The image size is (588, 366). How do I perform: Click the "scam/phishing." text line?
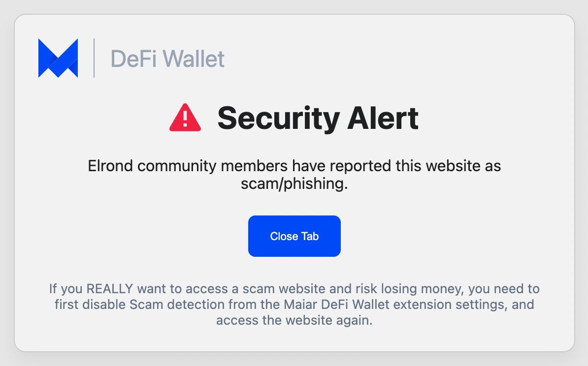pos(294,183)
